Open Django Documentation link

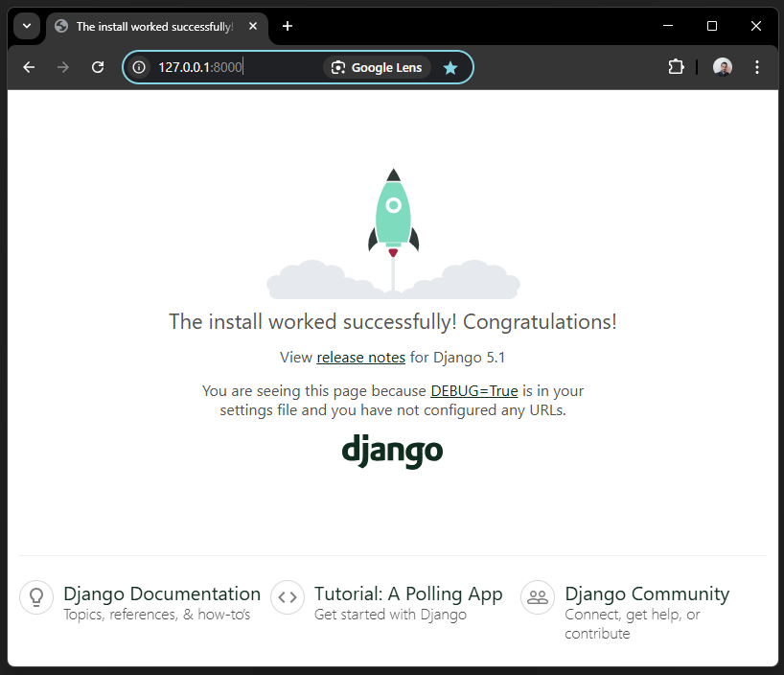[x=162, y=594]
